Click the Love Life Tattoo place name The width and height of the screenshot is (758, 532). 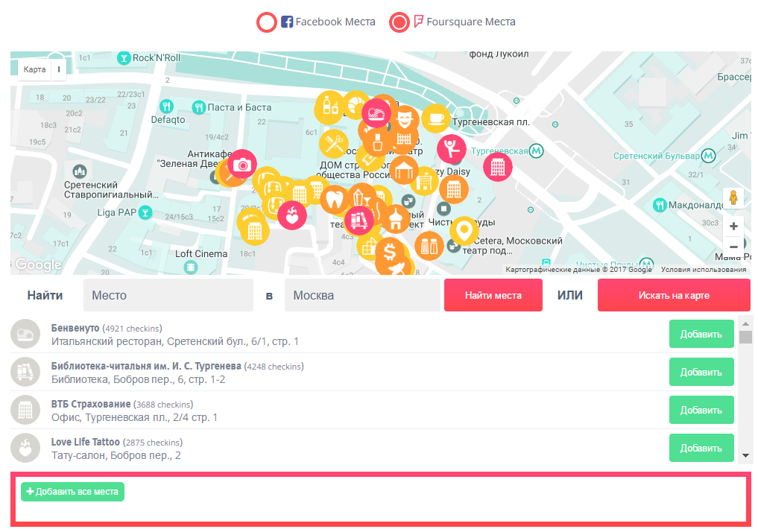[86, 442]
